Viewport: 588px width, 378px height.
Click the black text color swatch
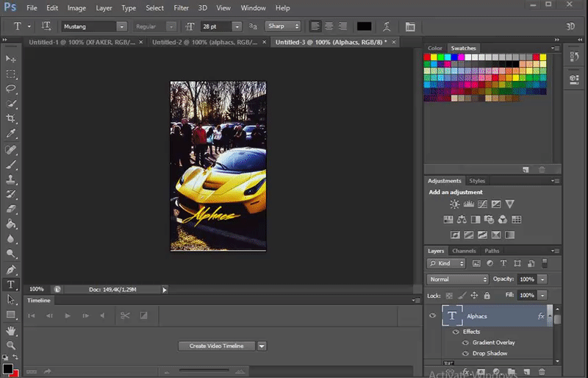[364, 26]
